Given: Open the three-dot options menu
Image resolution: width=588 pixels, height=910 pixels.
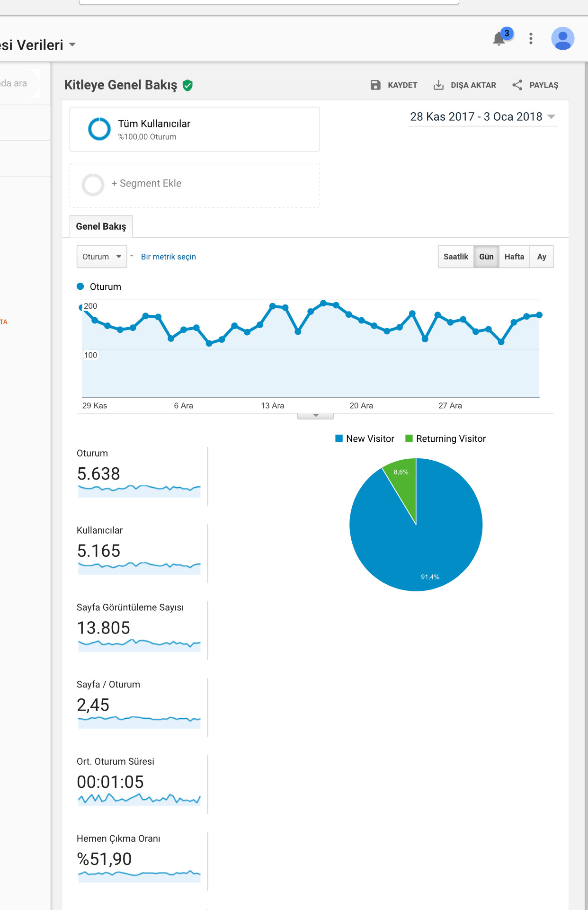Looking at the screenshot, I should coord(531,38).
